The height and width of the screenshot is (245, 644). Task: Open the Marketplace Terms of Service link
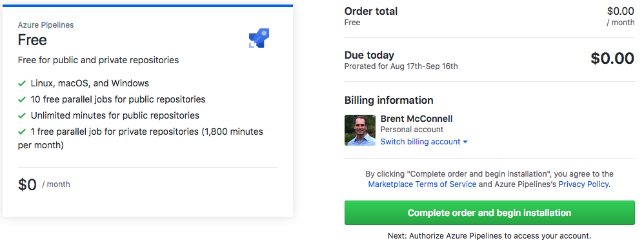click(422, 184)
